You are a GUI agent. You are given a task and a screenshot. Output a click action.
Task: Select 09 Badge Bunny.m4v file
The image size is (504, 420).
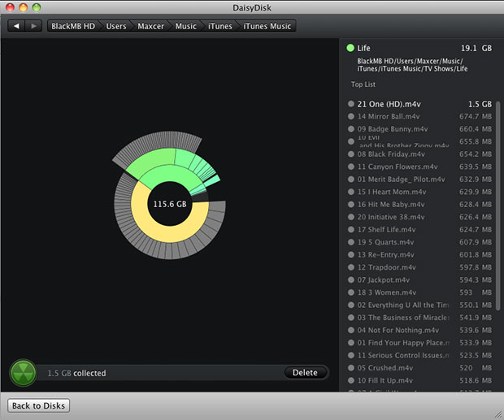click(419, 129)
